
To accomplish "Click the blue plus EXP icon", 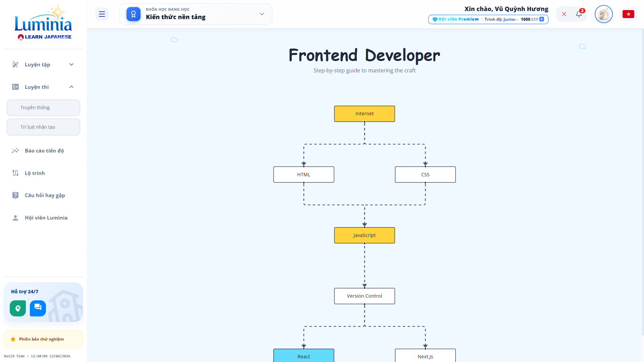I will tap(542, 19).
